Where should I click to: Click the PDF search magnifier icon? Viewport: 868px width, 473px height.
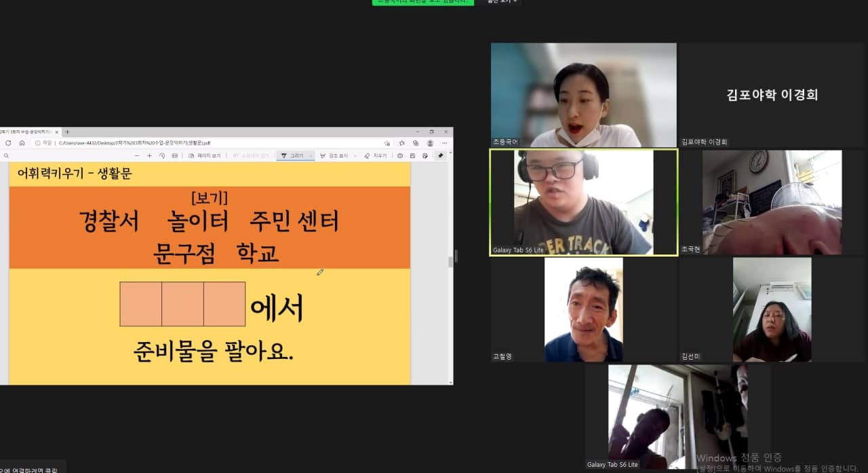point(6,155)
